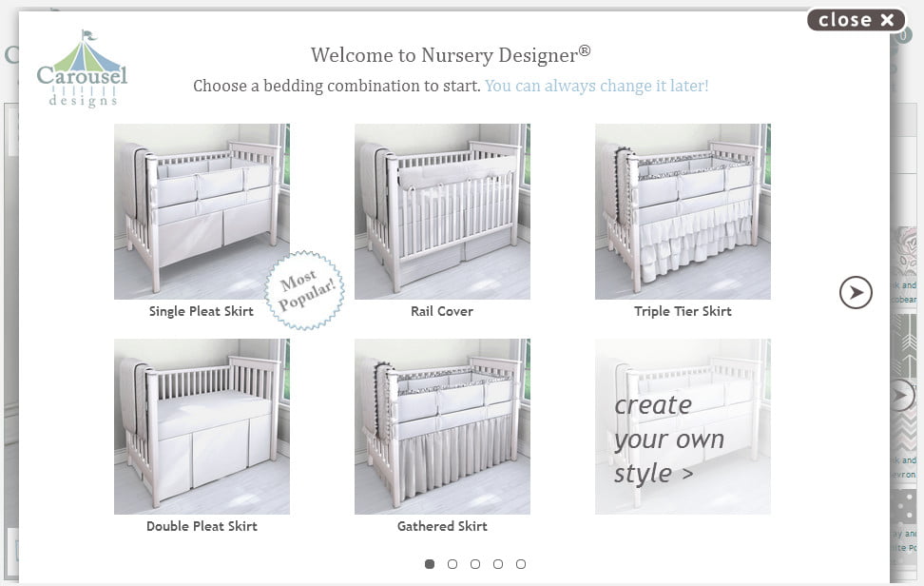This screenshot has height=586, width=924.
Task: Click the Gathered Skirt text label
Action: tap(442, 526)
